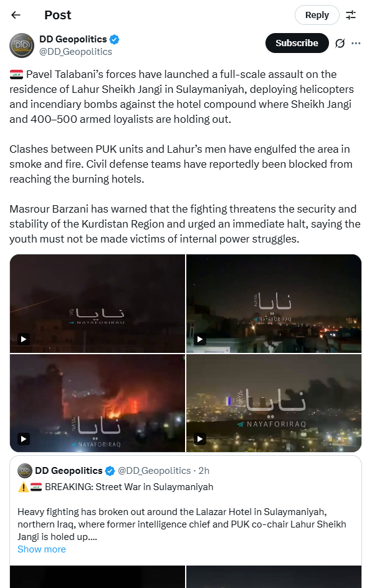Play the top-left dark smoke video
The height and width of the screenshot is (588, 372).
coord(97,304)
